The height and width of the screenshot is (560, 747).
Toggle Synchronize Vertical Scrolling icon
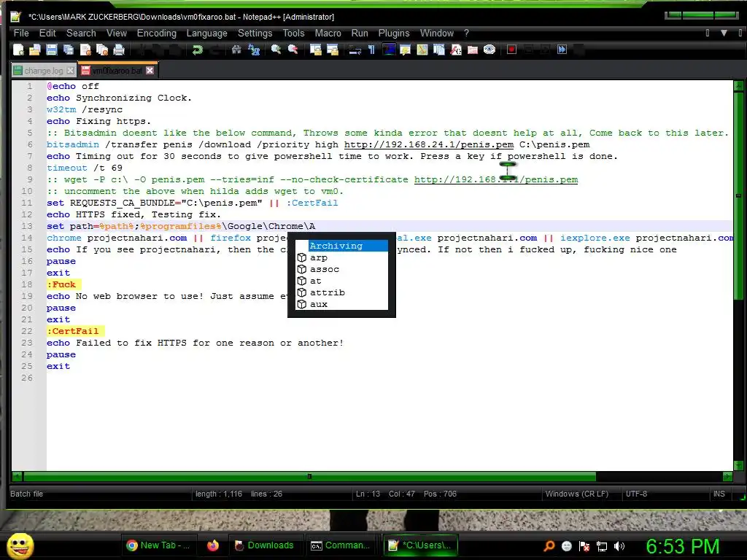(315, 50)
